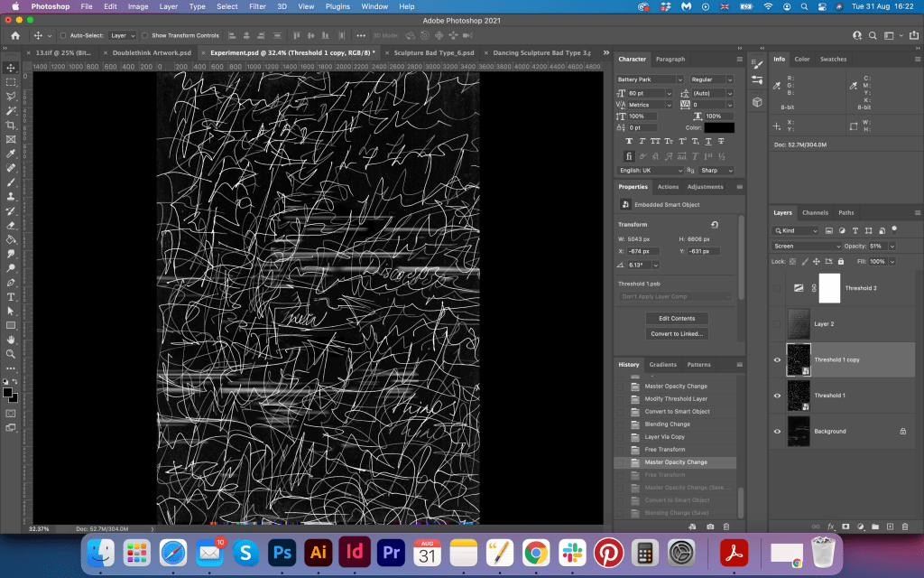924x578 pixels.
Task: Create a new snapshot in History panel
Action: 710,526
